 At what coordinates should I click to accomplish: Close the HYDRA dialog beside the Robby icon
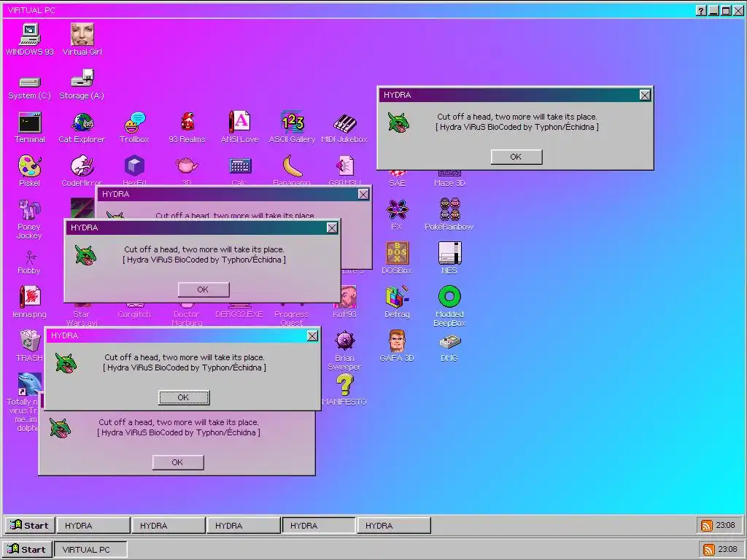click(332, 228)
